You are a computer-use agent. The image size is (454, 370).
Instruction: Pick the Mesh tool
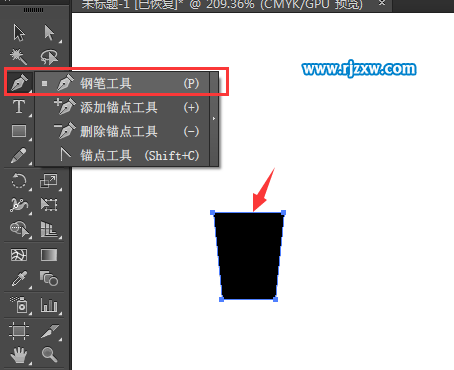tap(19, 255)
